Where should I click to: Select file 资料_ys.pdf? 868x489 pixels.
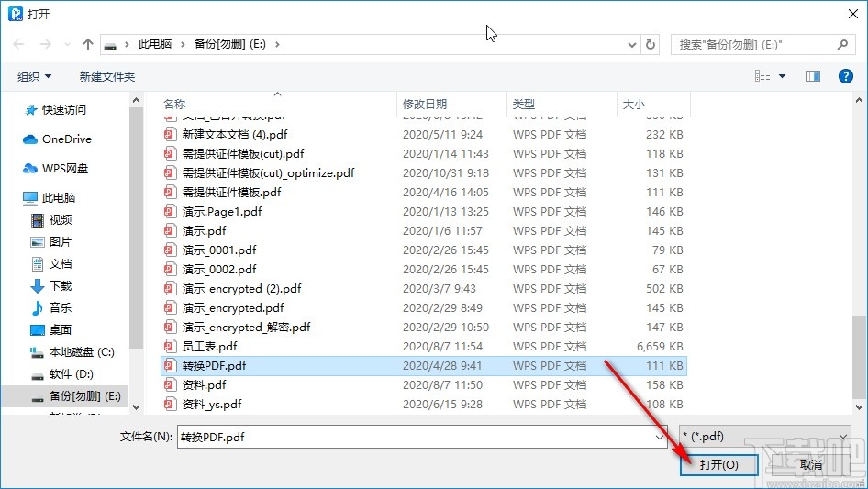pos(424,405)
